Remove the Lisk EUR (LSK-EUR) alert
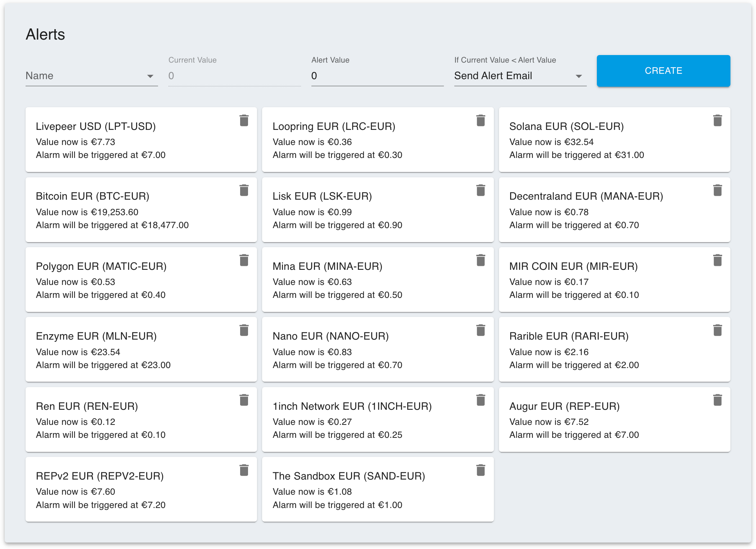Screen dimensions: 756x549 click(481, 190)
